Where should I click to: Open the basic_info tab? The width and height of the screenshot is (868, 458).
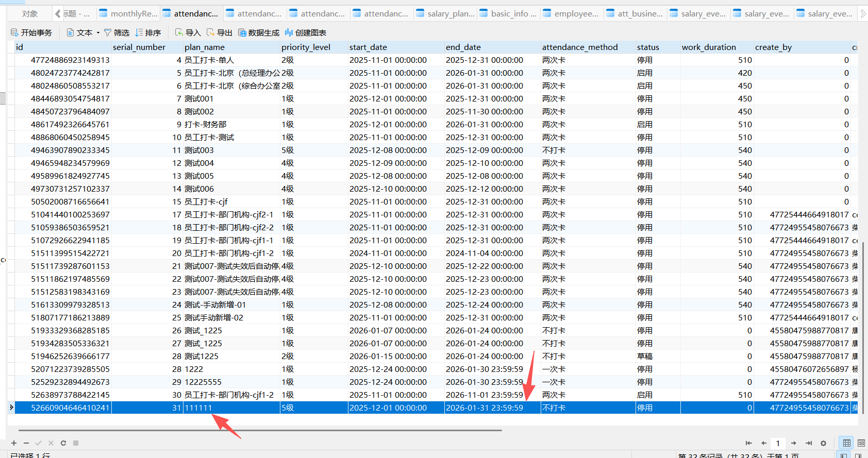[509, 14]
